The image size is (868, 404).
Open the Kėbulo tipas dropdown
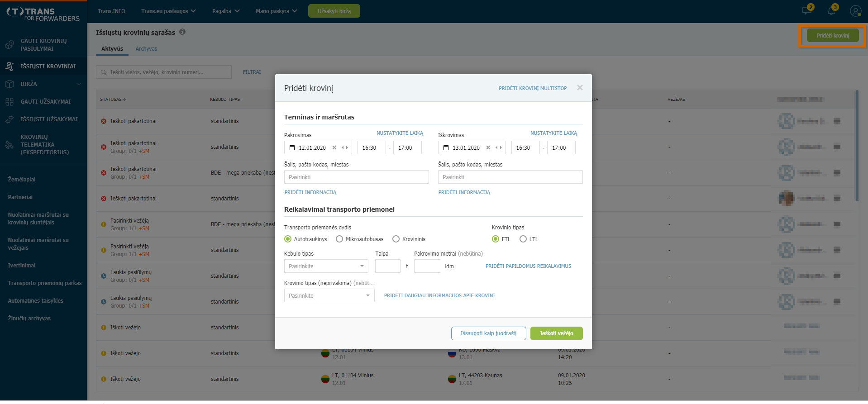[326, 266]
